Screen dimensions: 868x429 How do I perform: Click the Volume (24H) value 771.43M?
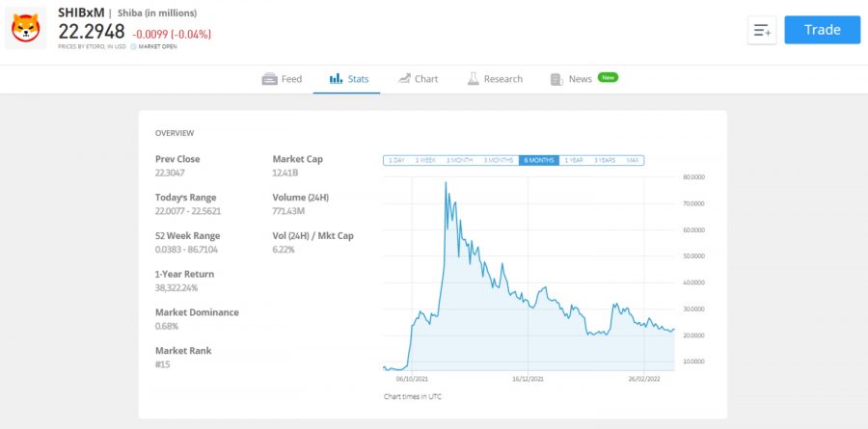click(288, 211)
